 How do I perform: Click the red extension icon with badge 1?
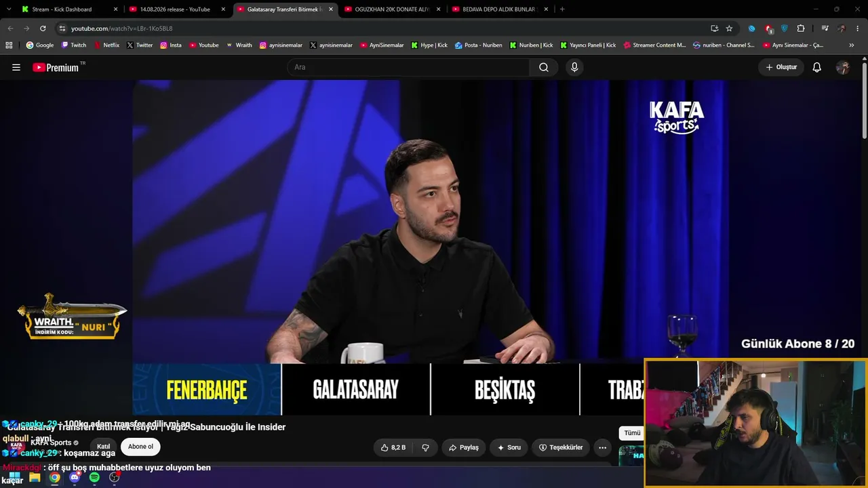point(768,28)
